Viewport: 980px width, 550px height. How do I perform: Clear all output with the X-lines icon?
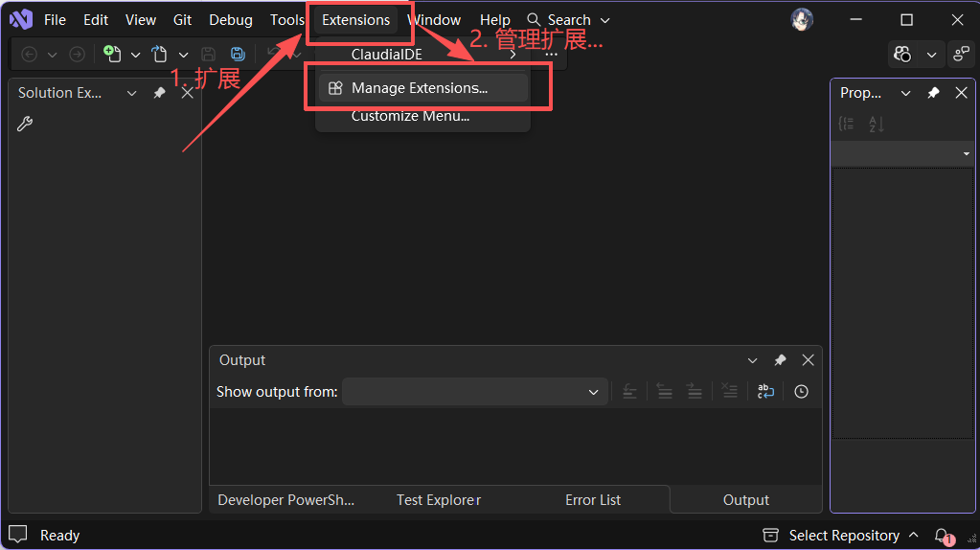pos(729,391)
